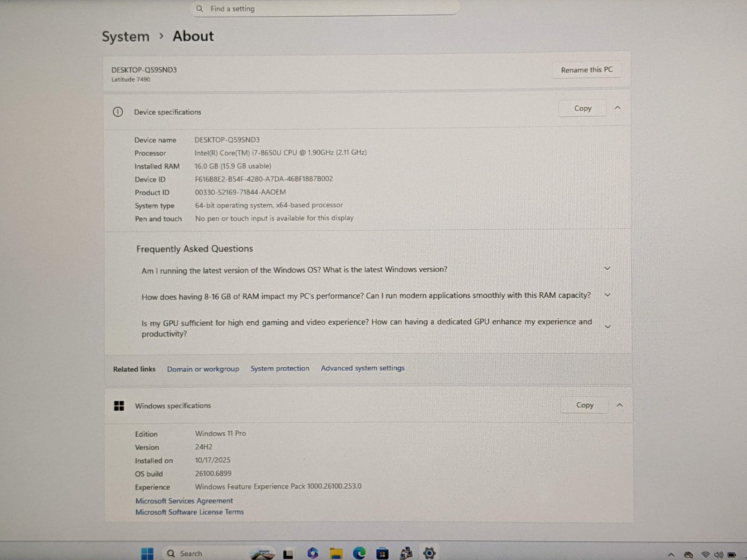Expand the GPU gaming FAQ question

(607, 327)
